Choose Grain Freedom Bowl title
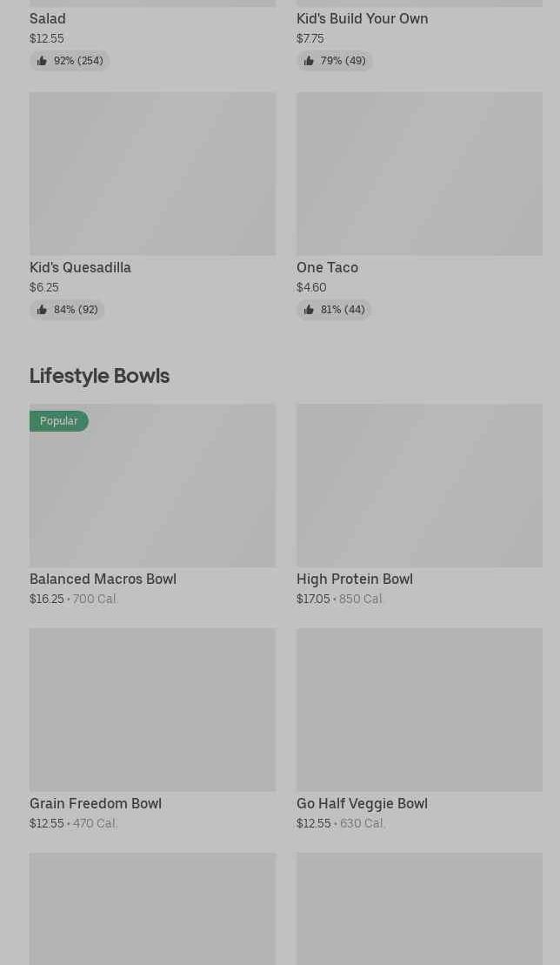 96,803
